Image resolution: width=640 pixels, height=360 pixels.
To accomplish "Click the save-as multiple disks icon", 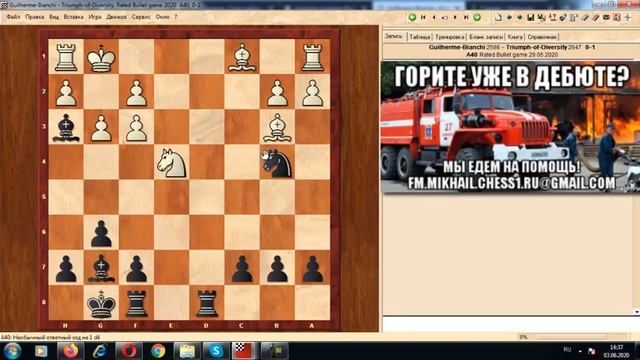I will (542, 18).
